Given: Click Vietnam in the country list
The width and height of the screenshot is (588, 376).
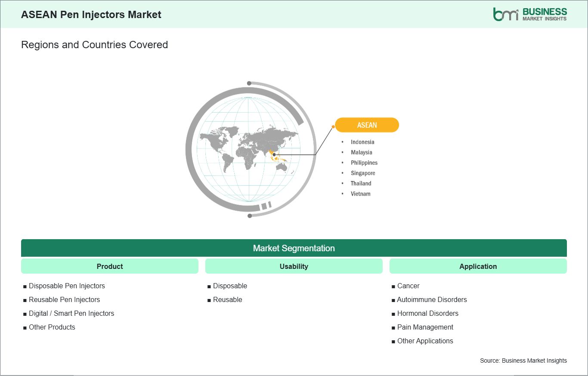Looking at the screenshot, I should [360, 194].
